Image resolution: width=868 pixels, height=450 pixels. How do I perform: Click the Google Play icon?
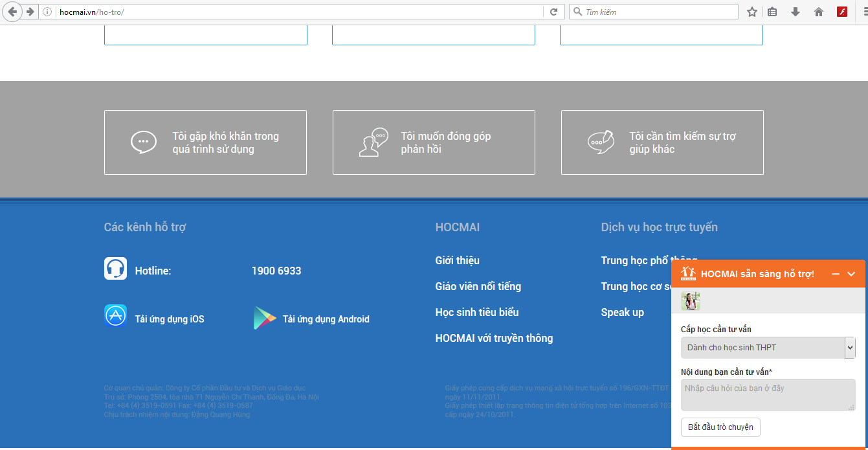[264, 318]
